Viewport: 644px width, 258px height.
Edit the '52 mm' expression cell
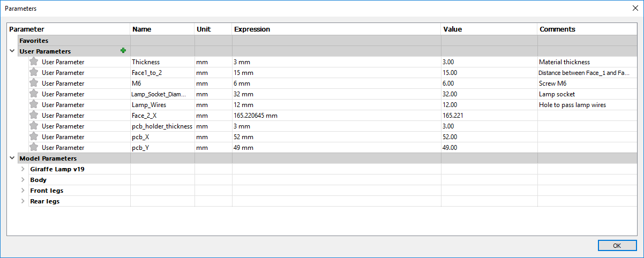point(336,137)
